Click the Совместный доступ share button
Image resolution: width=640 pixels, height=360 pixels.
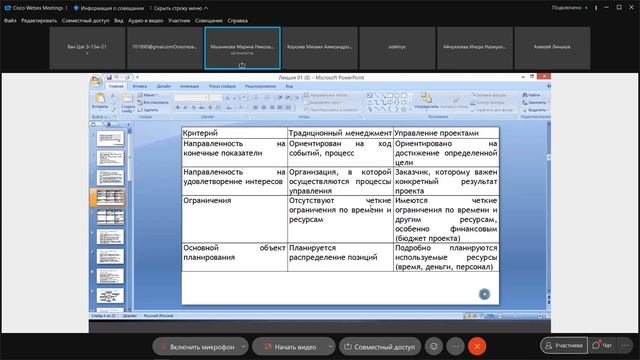tap(380, 347)
